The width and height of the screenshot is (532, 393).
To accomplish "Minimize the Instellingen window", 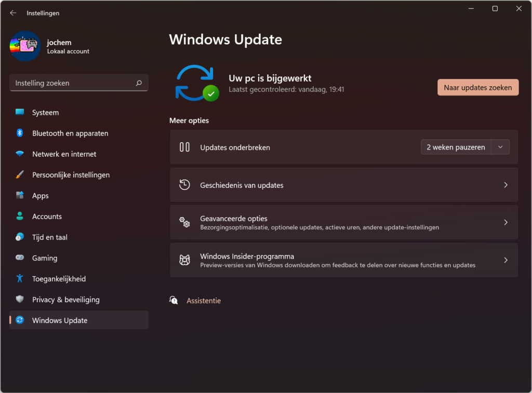I will click(x=471, y=8).
